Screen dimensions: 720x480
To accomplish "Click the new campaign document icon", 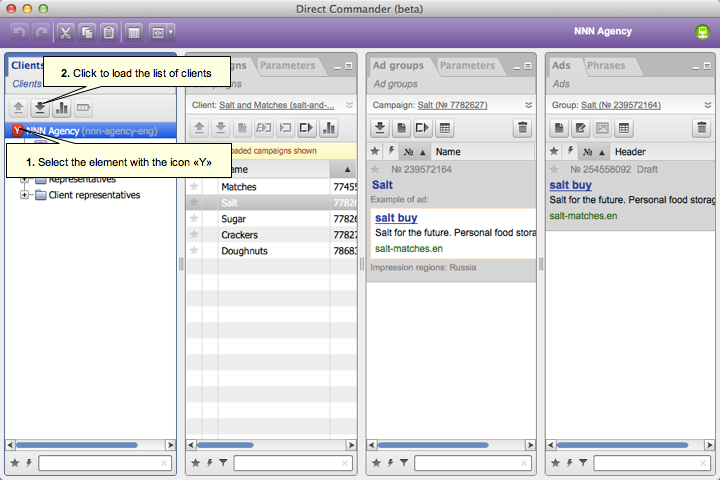I will coord(242,128).
